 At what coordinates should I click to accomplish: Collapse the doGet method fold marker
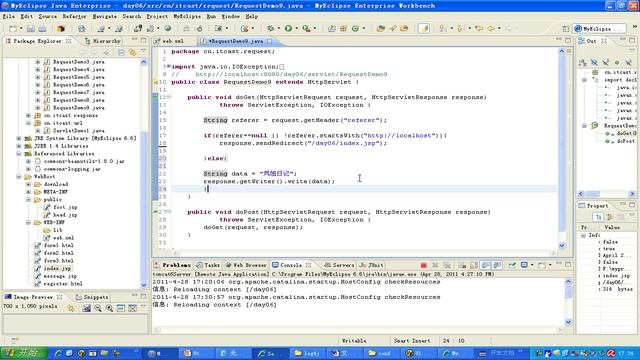[x=169, y=97]
